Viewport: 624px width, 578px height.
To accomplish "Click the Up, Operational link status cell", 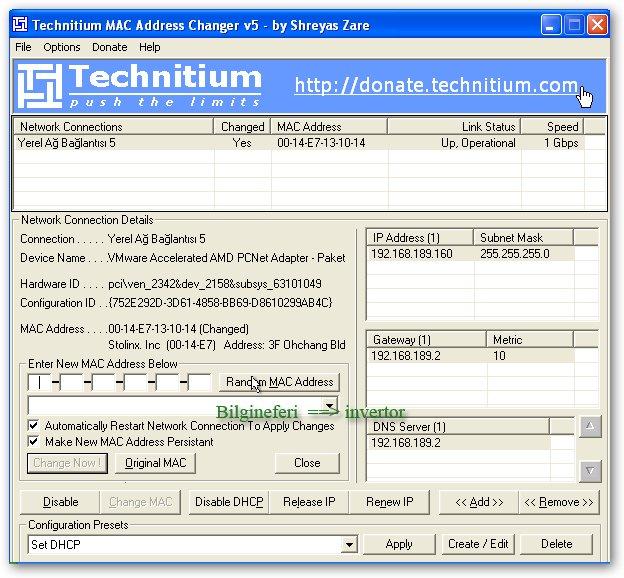I will tap(478, 143).
